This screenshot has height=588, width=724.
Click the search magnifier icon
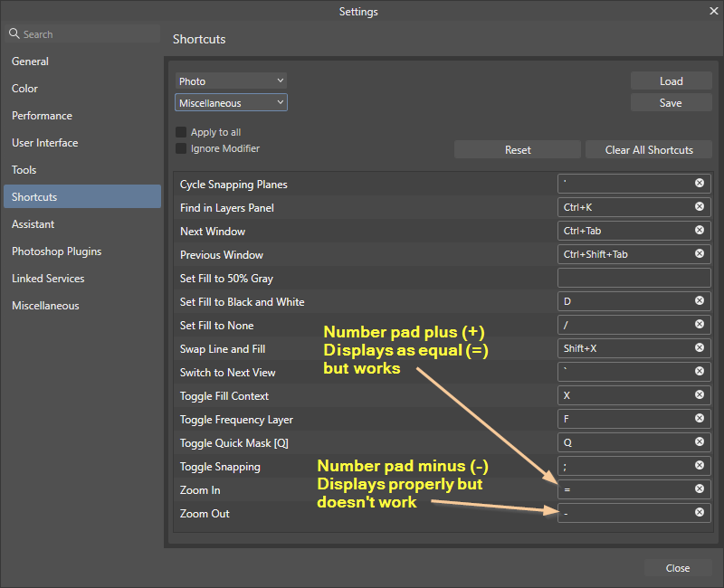(x=14, y=33)
